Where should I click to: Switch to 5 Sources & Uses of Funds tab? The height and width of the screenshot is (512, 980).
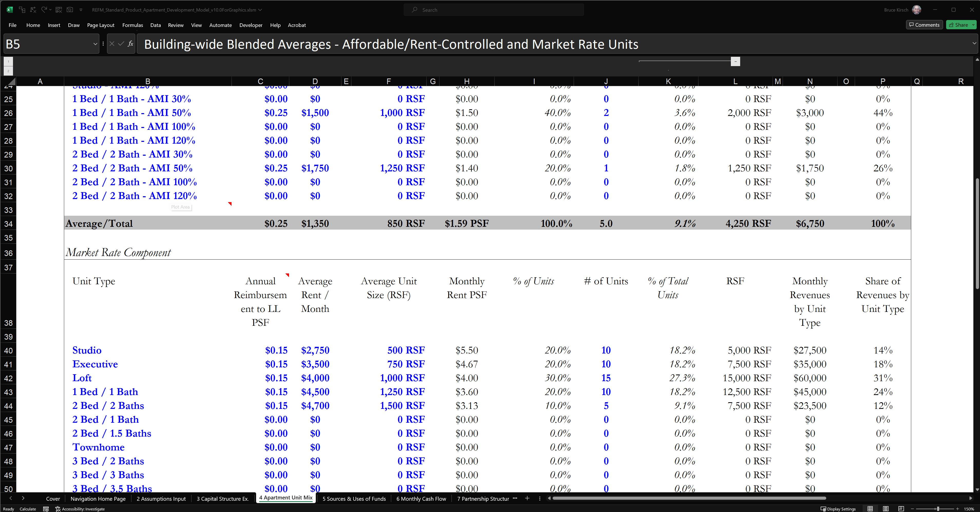[354, 499]
